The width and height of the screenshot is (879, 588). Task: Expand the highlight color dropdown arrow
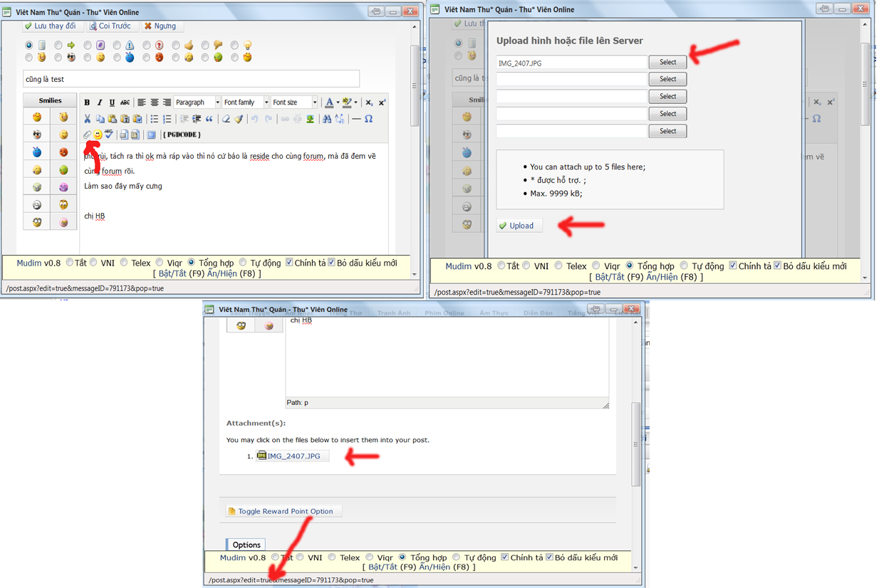tap(355, 103)
